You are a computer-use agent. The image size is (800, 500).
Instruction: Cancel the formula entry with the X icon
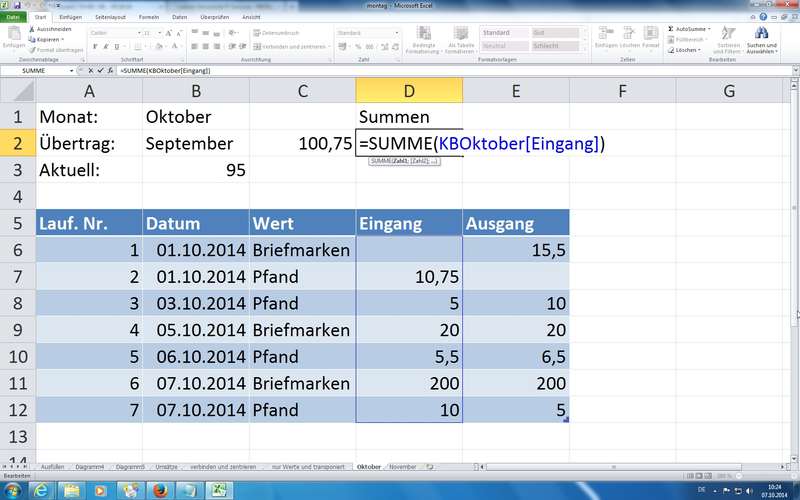tap(91, 71)
